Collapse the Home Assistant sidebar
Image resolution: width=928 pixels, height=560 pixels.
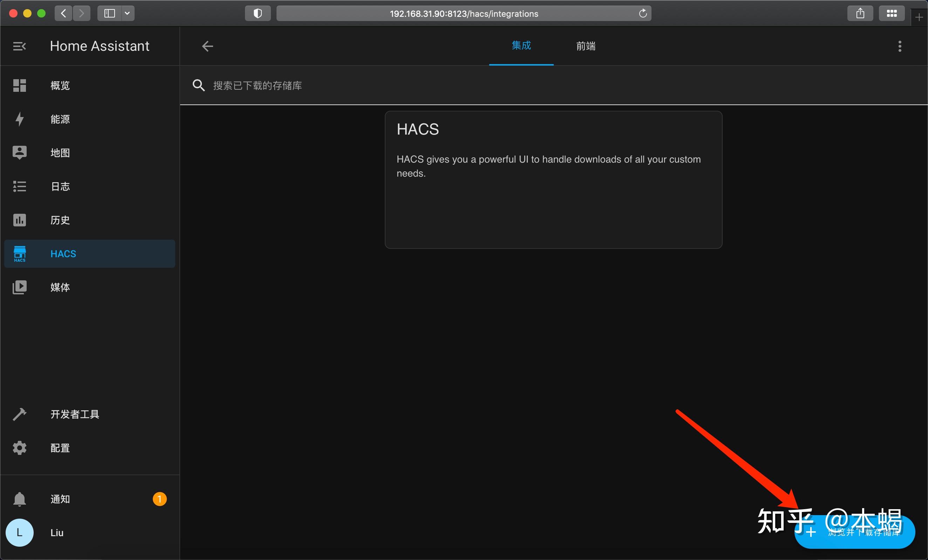[19, 46]
